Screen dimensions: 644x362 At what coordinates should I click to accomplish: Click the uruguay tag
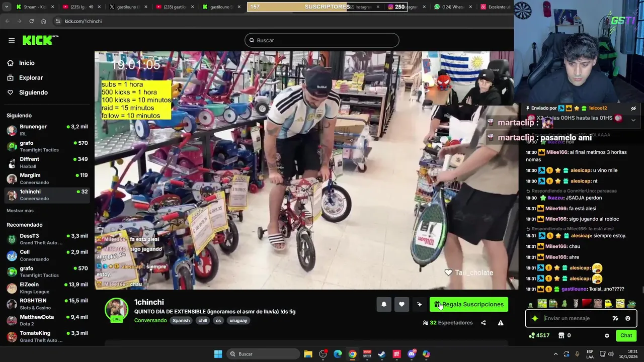[x=238, y=320]
